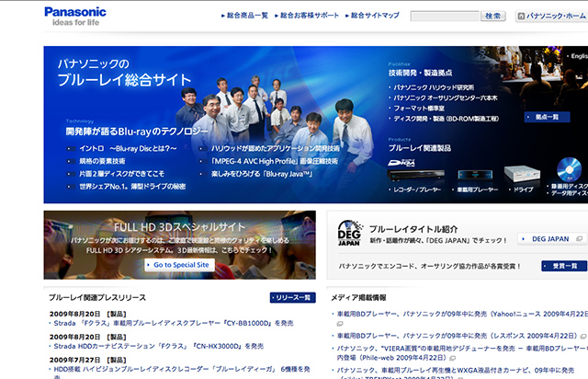This screenshot has width=588, height=379.
Task: Click the DEG JAPAN external link button
Action: point(552,239)
